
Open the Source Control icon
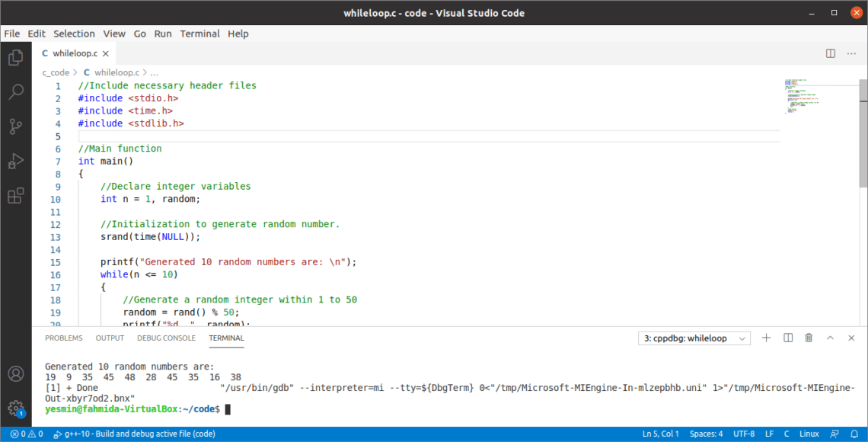[15, 126]
